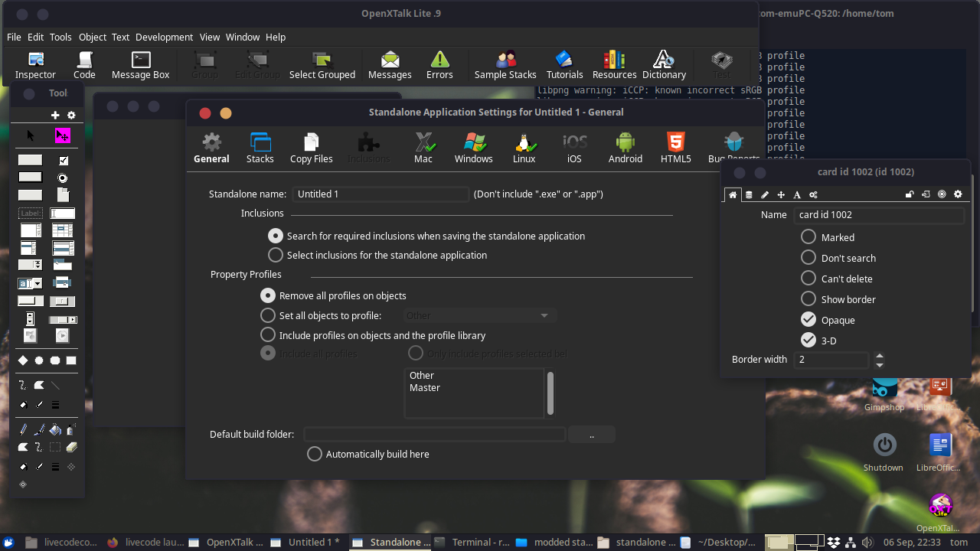
Task: Open the Object menu
Action: click(x=93, y=37)
